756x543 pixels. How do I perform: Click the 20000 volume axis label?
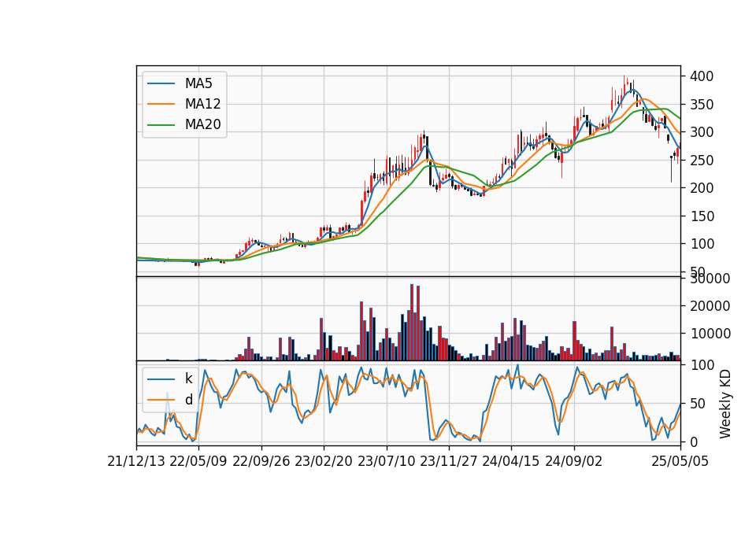[710, 306]
